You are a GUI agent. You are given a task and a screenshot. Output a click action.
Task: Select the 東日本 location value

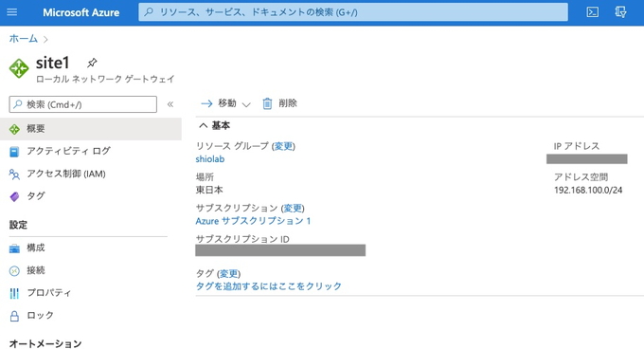pyautogui.click(x=209, y=191)
